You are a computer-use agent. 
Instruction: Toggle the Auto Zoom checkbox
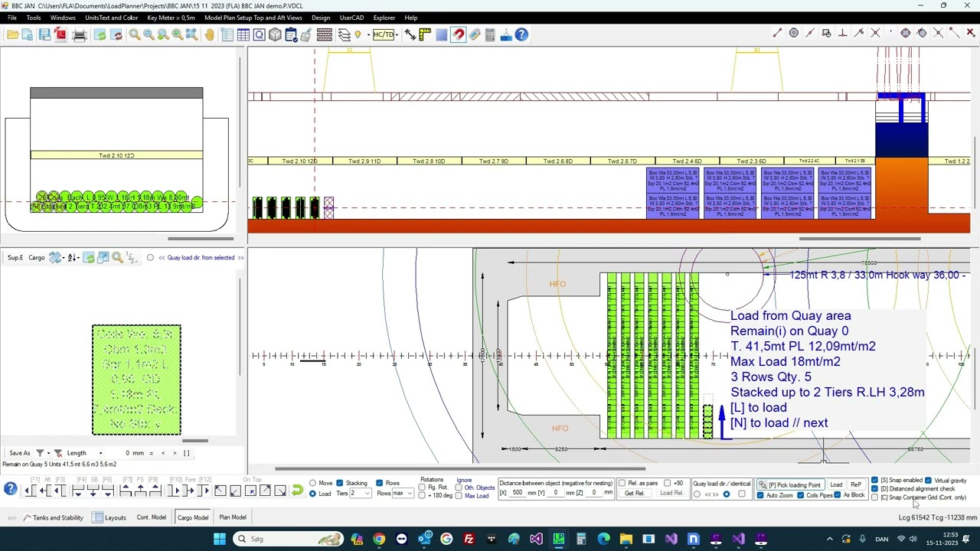760,496
